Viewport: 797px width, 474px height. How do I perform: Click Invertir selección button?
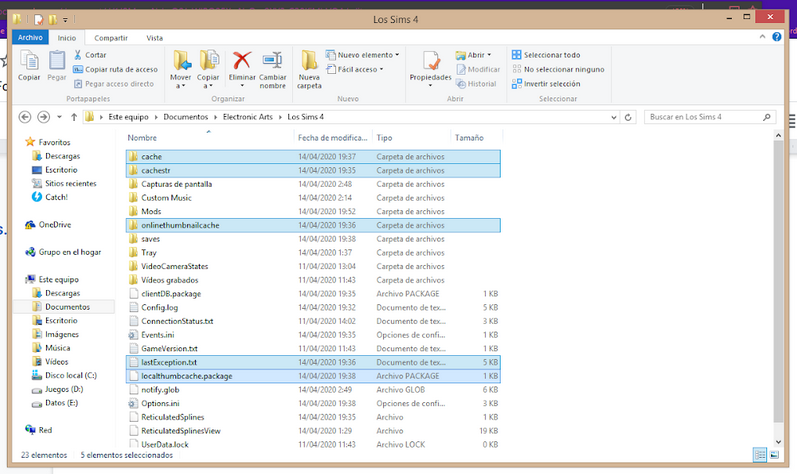click(550, 84)
